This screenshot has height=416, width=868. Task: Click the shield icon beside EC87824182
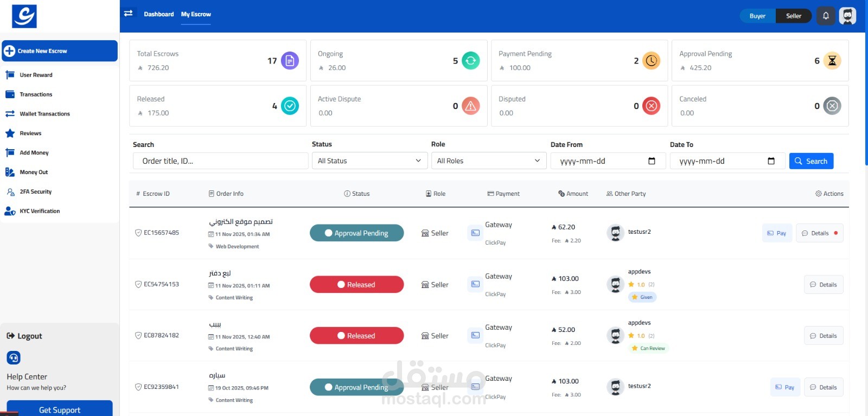click(138, 336)
